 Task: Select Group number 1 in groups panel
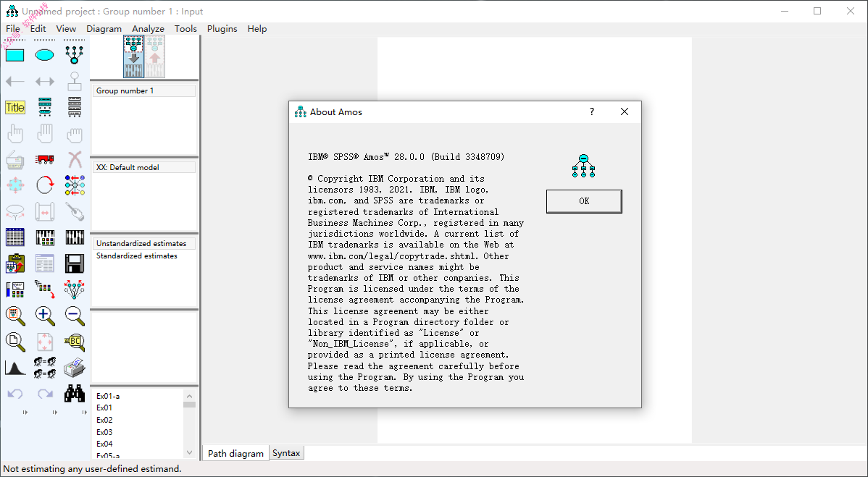coord(144,90)
